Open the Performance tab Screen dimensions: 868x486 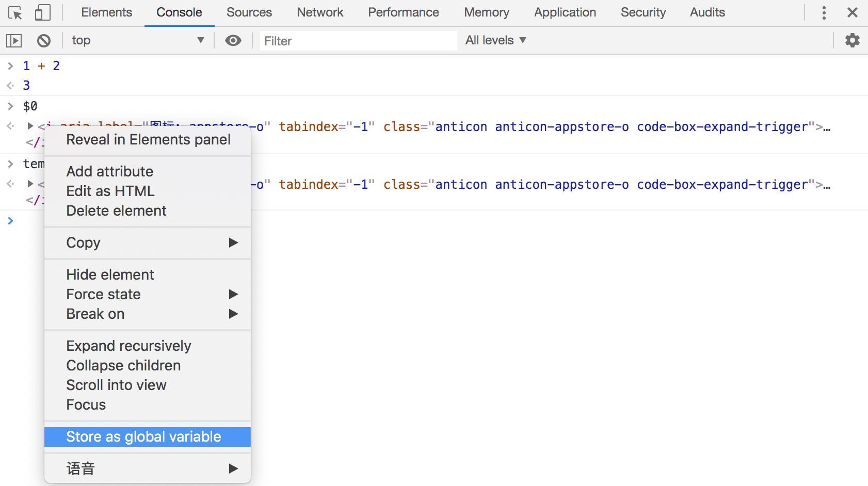click(x=403, y=12)
